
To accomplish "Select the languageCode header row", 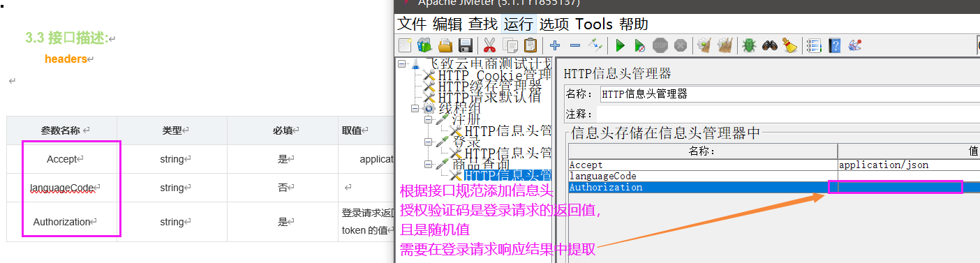I will [x=774, y=176].
